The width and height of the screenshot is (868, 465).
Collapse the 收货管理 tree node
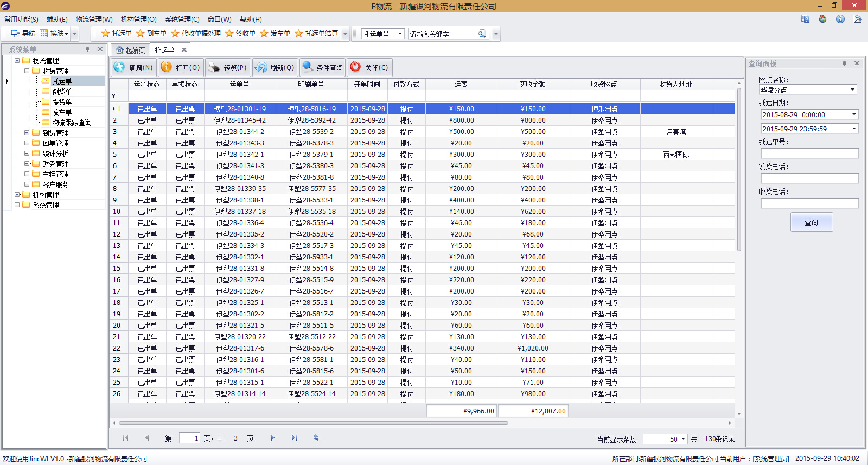27,71
